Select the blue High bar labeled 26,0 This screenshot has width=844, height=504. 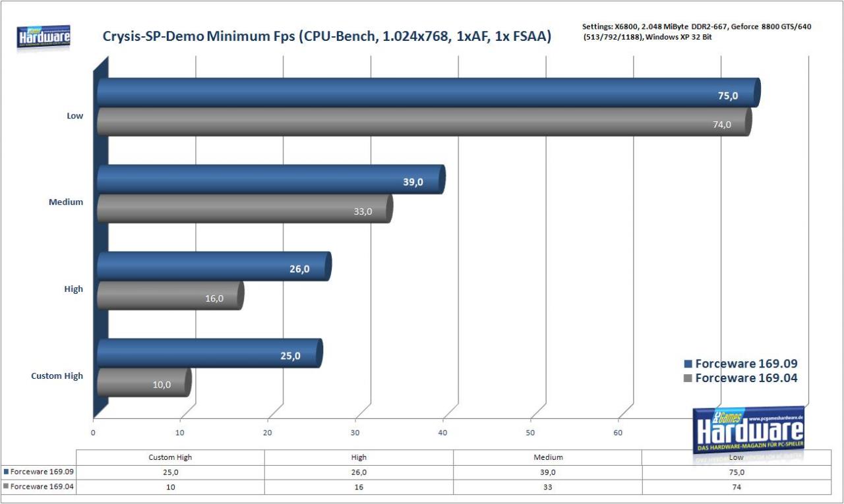click(x=214, y=266)
